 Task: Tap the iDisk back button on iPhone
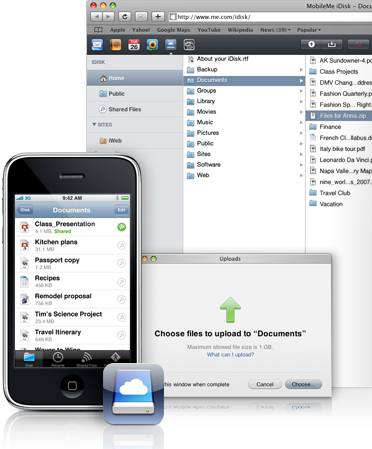click(25, 210)
